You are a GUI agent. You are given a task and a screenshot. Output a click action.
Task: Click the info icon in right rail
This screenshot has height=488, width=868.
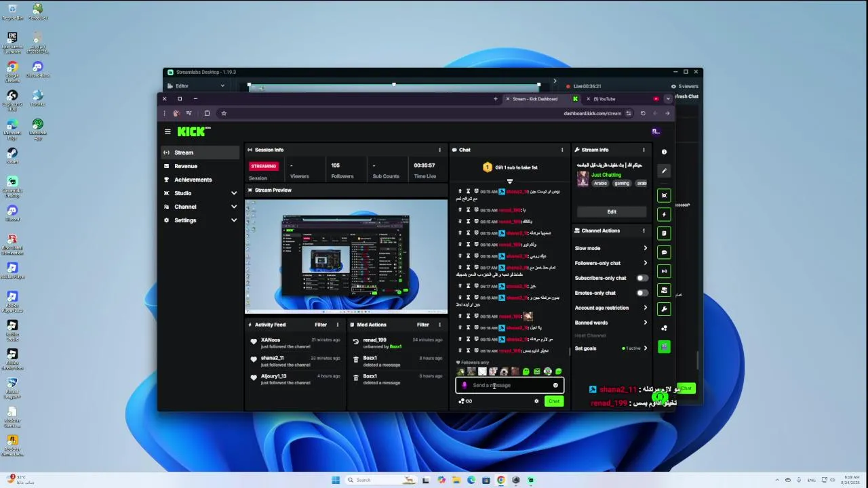[x=664, y=152]
